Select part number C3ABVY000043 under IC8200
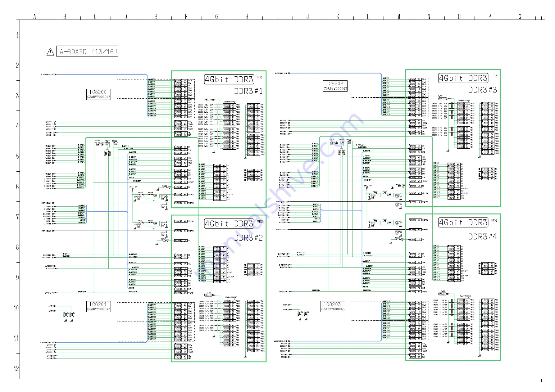Image resolution: width=555 pixels, height=392 pixels. (x=98, y=97)
